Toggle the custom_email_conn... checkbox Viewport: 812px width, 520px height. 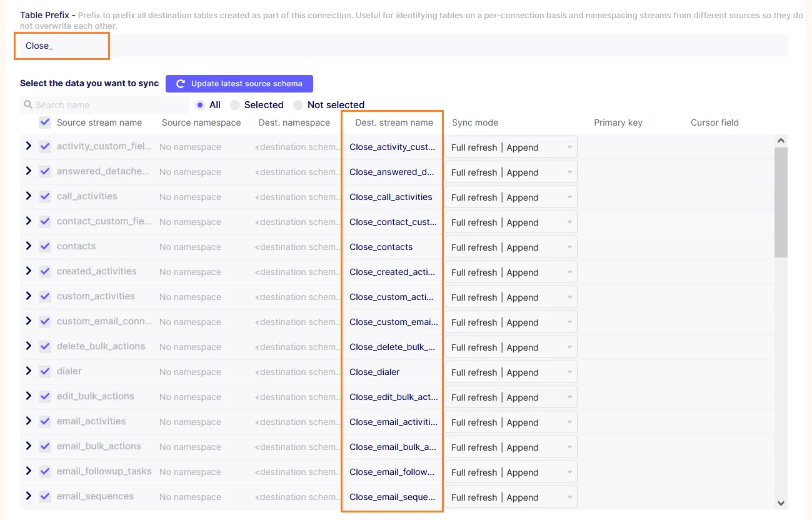pyautogui.click(x=45, y=321)
